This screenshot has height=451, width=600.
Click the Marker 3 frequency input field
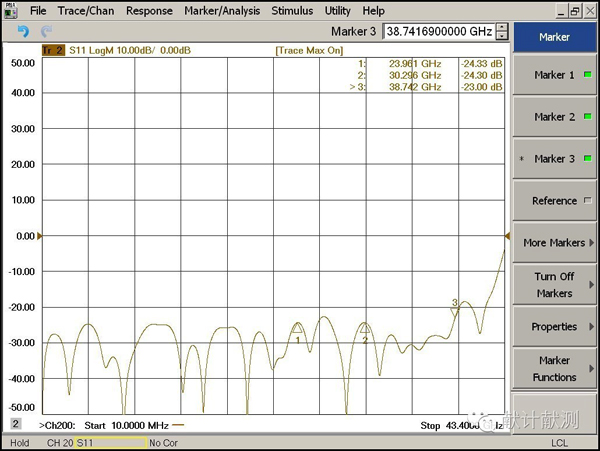click(439, 31)
